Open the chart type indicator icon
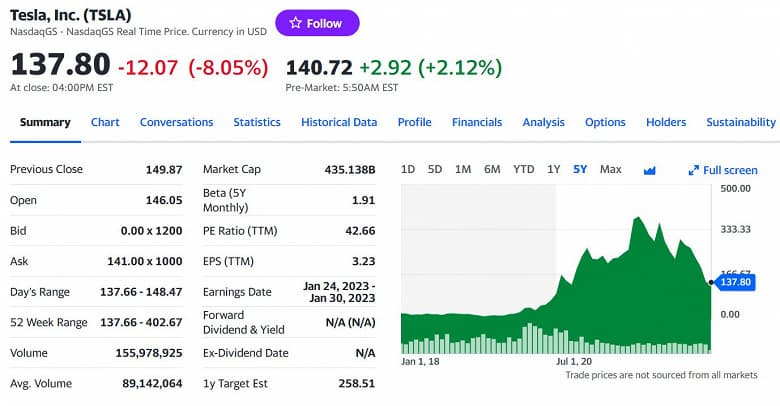780x406 pixels. tap(649, 170)
